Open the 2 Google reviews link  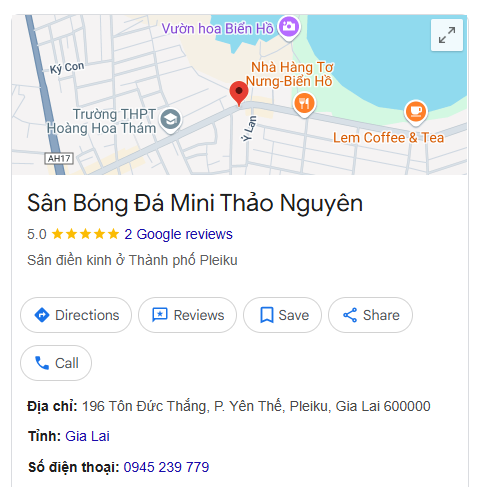click(178, 234)
